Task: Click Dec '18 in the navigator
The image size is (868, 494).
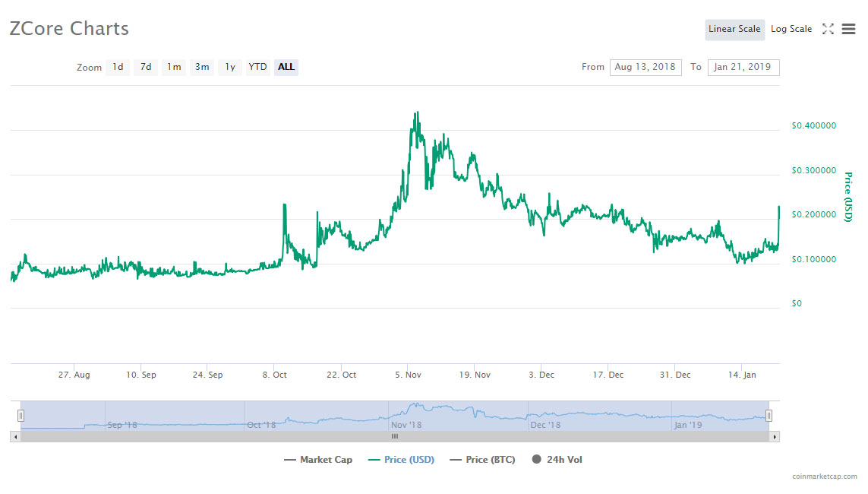Action: point(545,426)
